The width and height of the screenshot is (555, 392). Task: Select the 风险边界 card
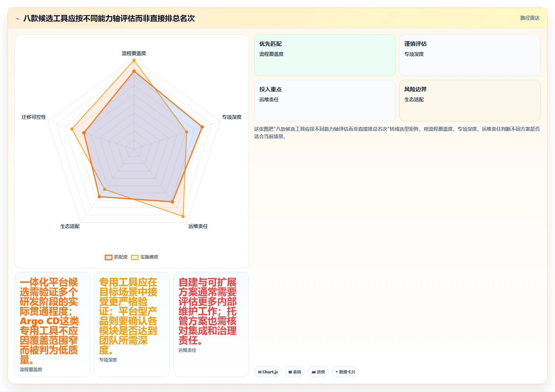coord(470,101)
